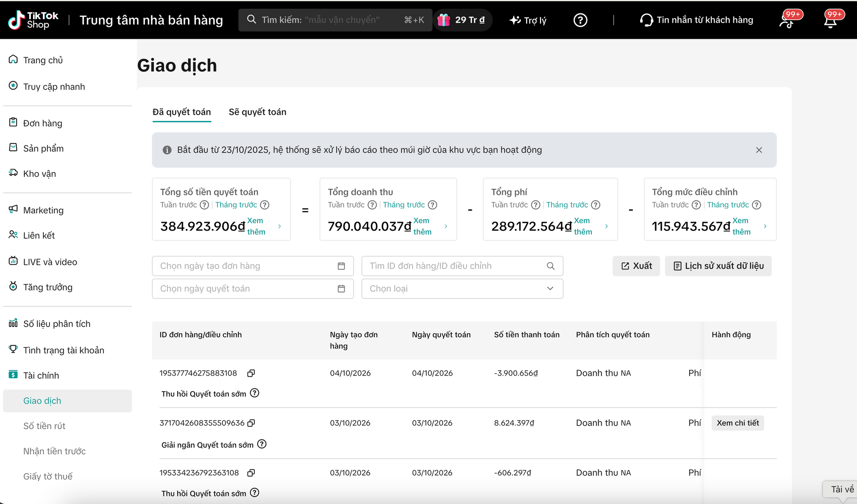Select Nhận tiền trước submenu item
Viewport: 857px width, 504px height.
click(x=54, y=451)
